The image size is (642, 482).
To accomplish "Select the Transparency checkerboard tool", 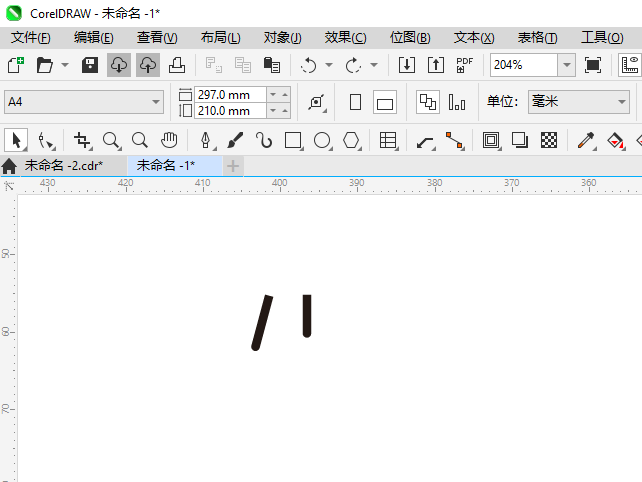I will pyautogui.click(x=549, y=140).
